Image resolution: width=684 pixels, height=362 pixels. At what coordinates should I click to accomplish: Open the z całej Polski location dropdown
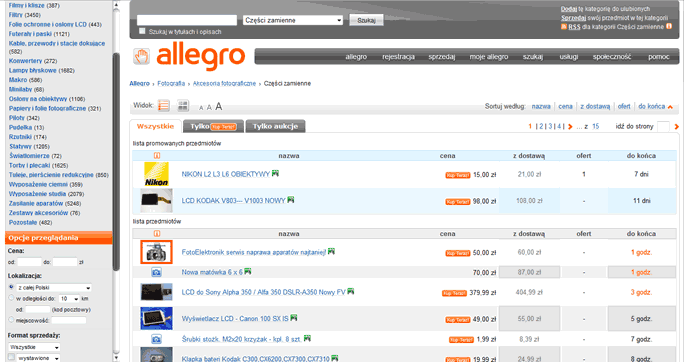point(54,287)
